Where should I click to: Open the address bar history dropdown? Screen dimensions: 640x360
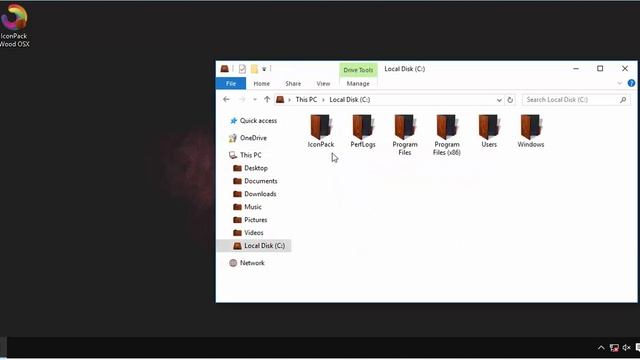click(499, 100)
